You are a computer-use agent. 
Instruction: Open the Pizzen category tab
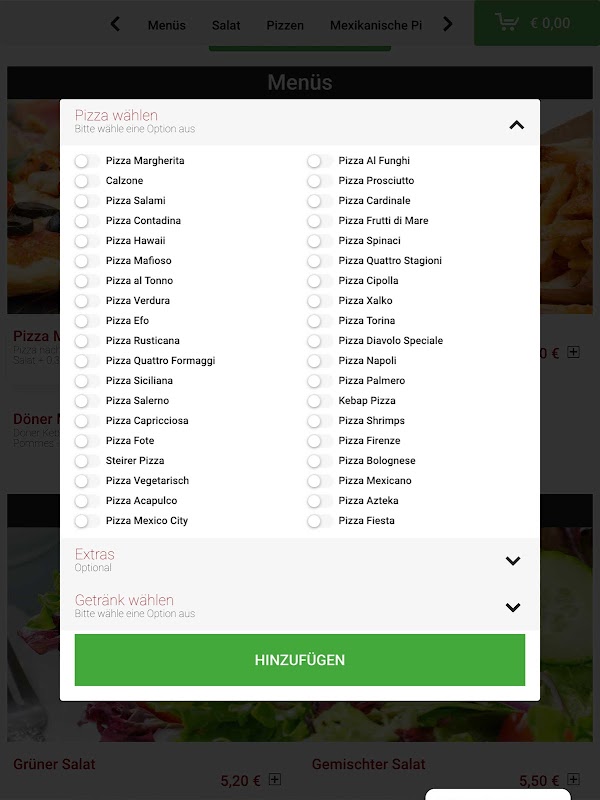tap(285, 25)
